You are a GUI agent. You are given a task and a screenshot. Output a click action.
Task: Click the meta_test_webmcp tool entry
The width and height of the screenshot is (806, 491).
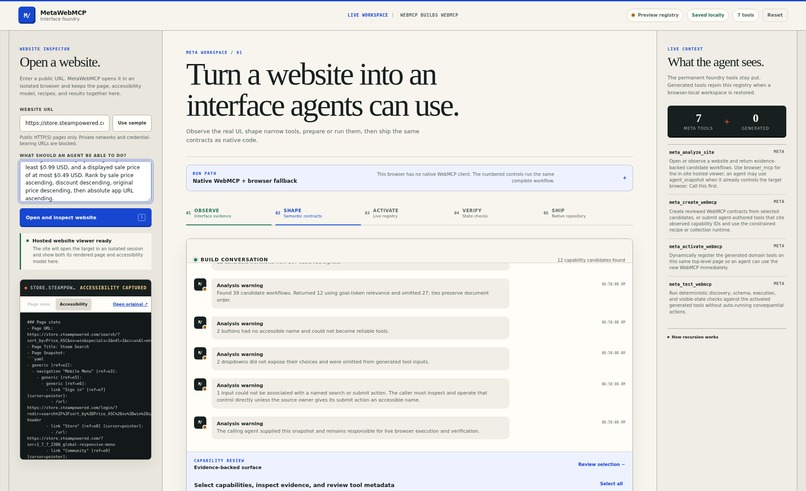pos(726,298)
